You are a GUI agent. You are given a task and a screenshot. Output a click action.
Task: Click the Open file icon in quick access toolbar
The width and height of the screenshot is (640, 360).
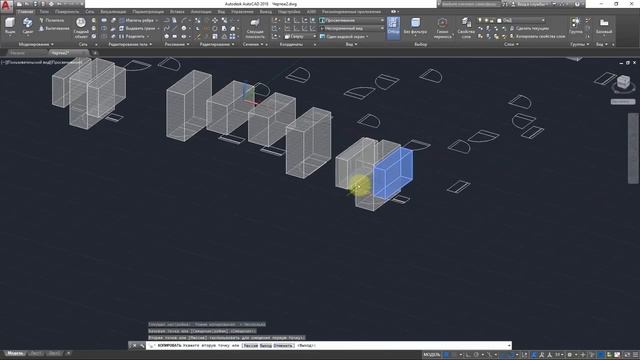[27, 4]
